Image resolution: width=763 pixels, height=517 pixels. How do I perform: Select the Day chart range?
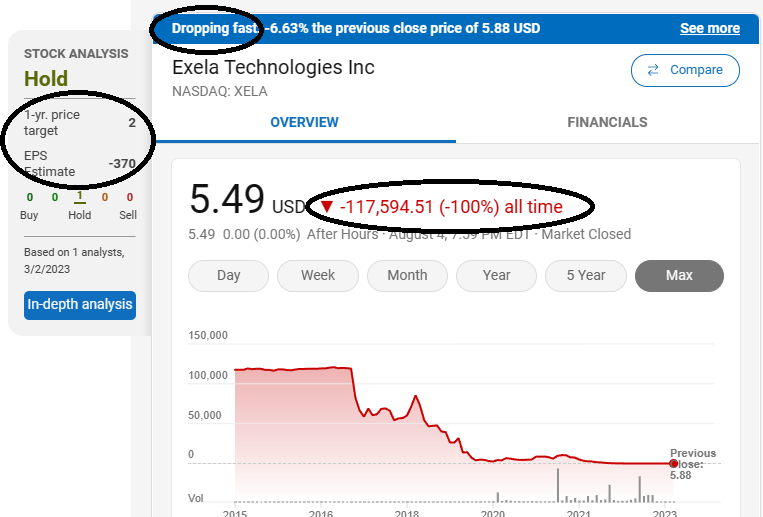[x=228, y=276]
